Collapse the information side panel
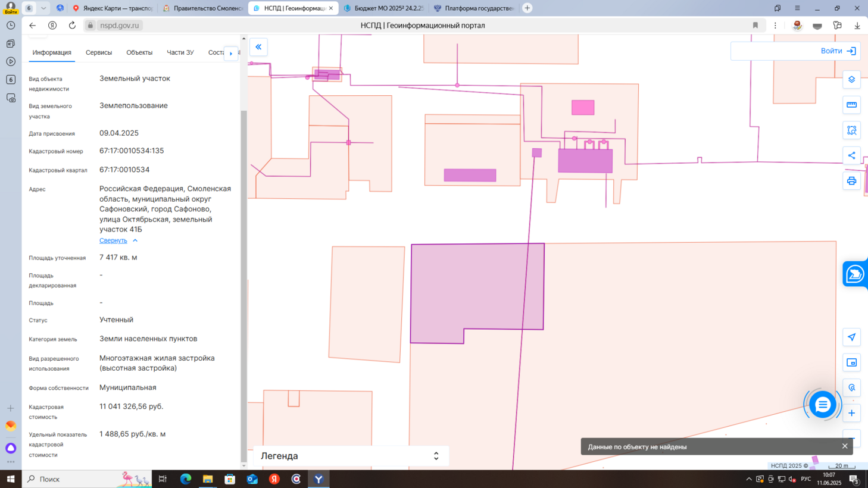The image size is (868, 488). [258, 47]
